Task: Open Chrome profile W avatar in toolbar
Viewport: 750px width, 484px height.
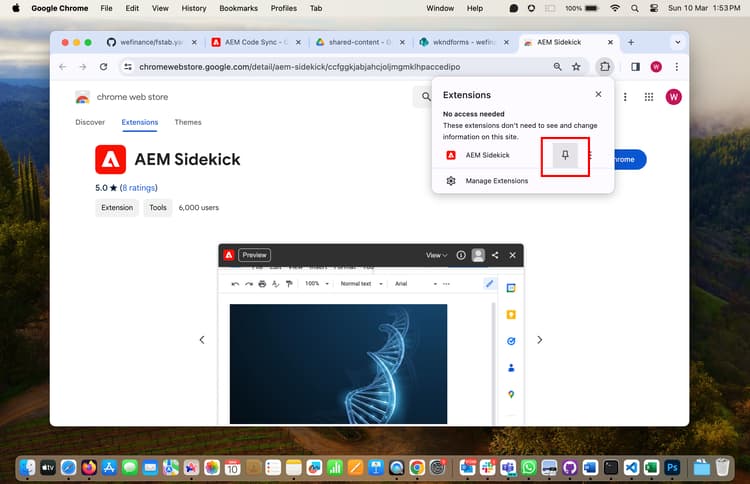Action: coord(656,66)
